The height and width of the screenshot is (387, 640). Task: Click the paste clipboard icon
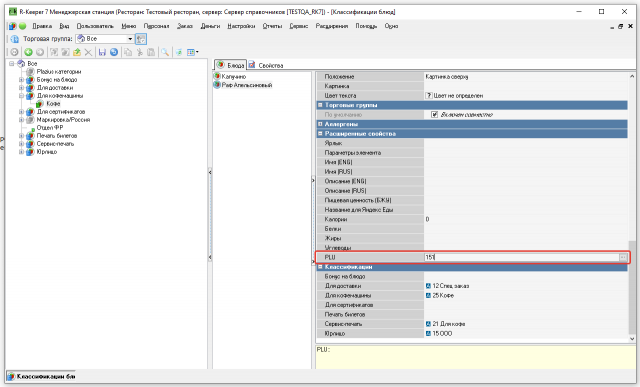(151, 52)
